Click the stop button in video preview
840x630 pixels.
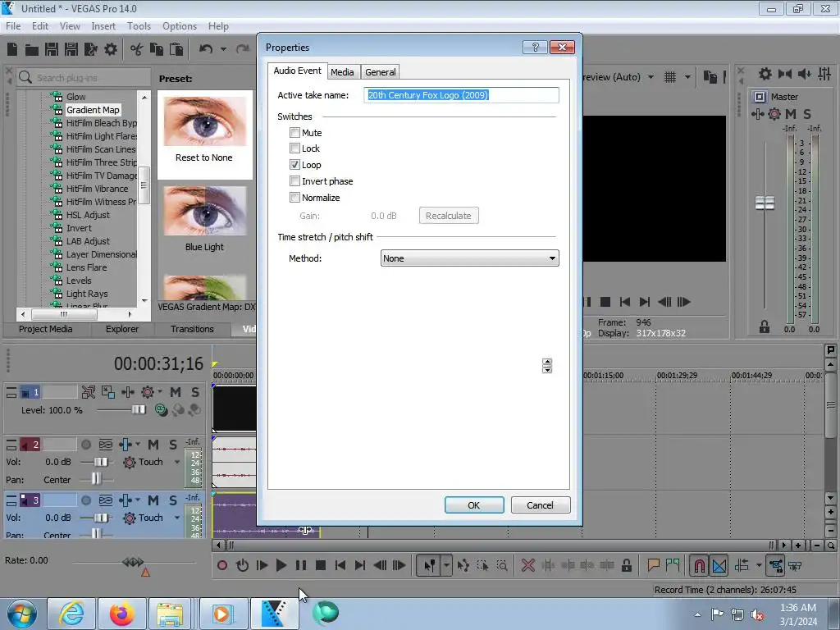click(x=605, y=302)
